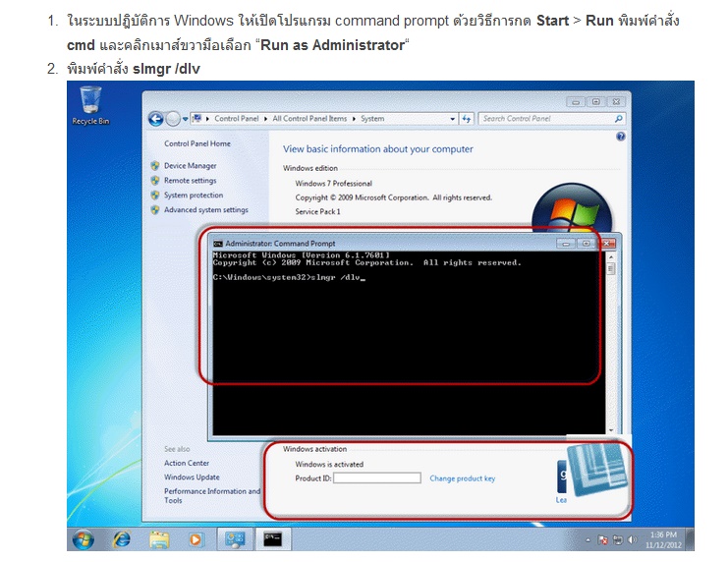The image size is (728, 562).
Task: Open the Device Manager link
Action: tap(190, 165)
